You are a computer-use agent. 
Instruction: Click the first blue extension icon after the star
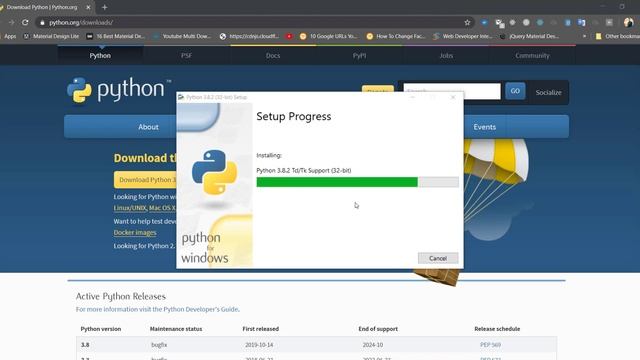484,22
